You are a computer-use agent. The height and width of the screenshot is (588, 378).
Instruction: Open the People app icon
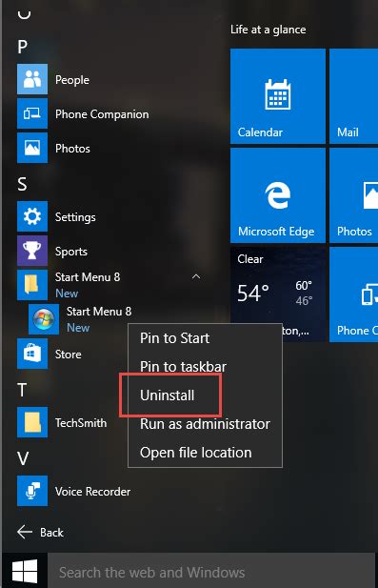(x=32, y=79)
